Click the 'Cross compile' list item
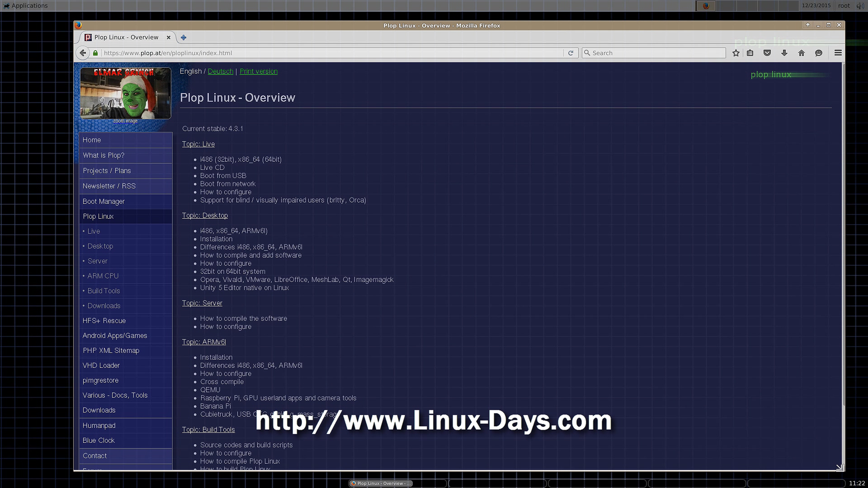868x488 pixels. coord(222,382)
